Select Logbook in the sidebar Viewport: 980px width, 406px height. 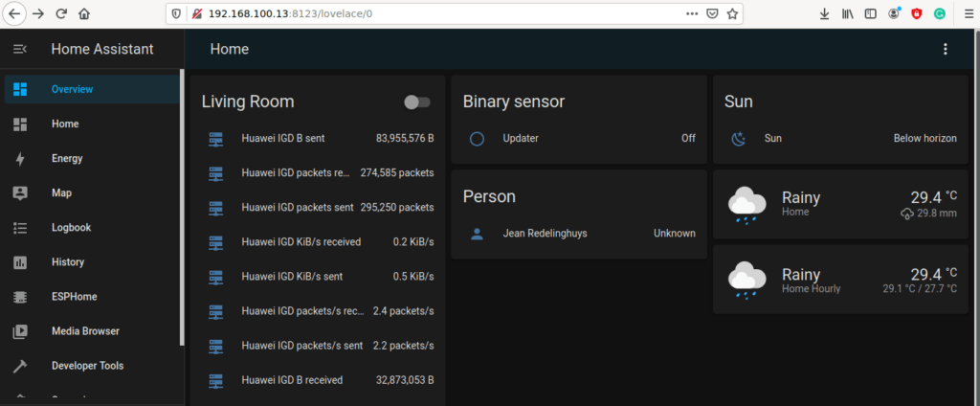pos(92,228)
